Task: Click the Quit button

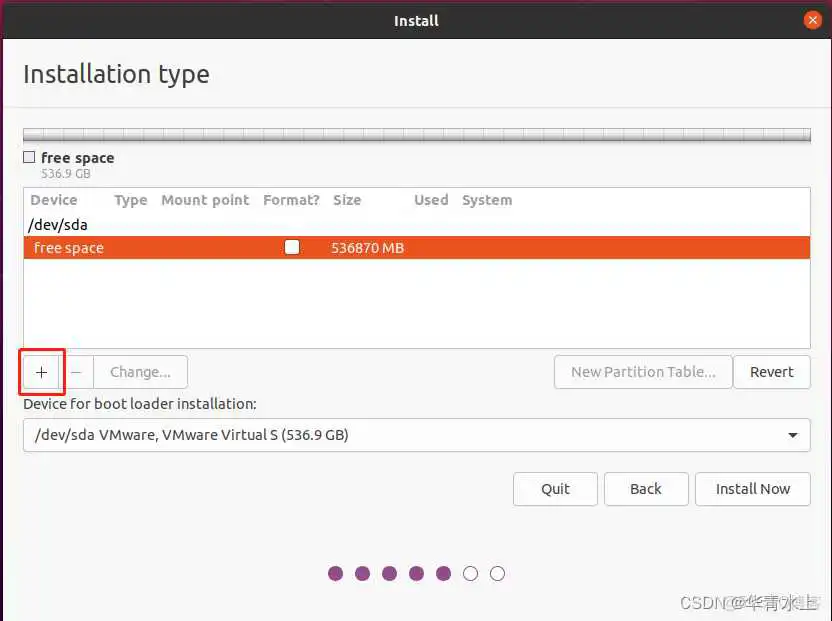Action: point(555,489)
